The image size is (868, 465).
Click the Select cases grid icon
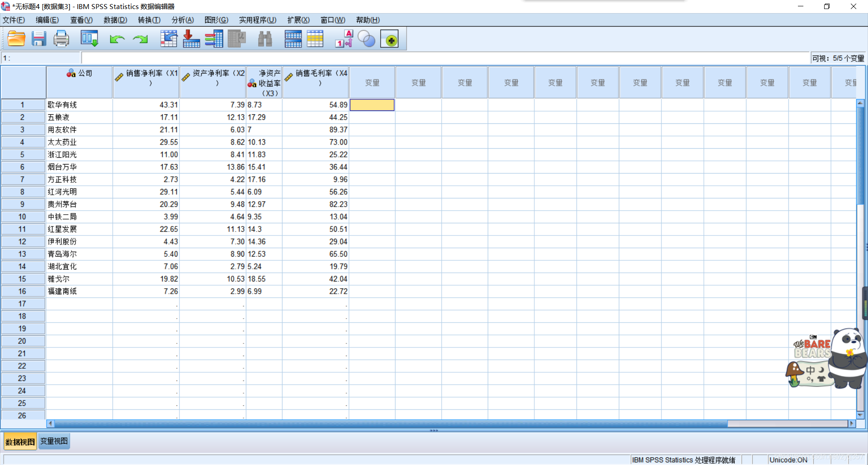(x=315, y=39)
